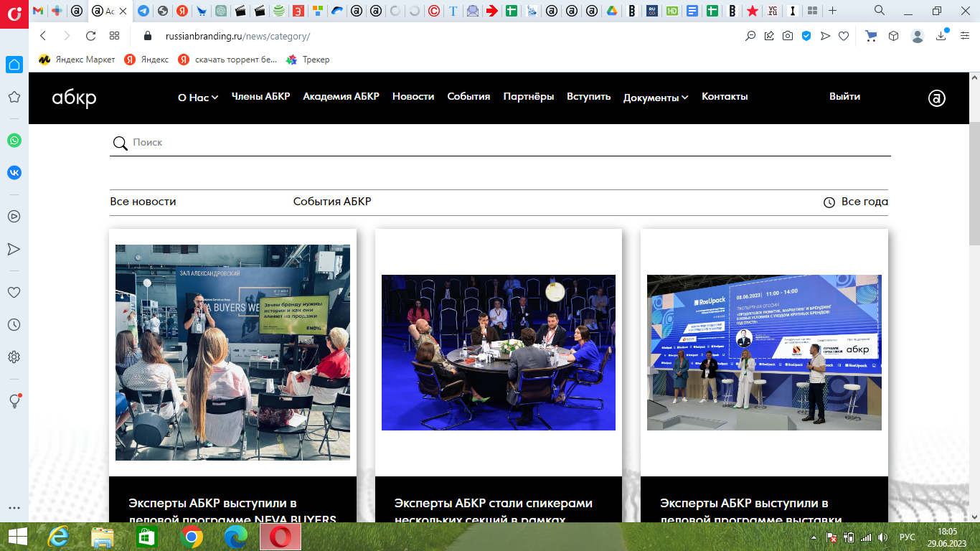This screenshot has height=551, width=980.
Task: Open Settings gear in the sidebar
Action: (14, 357)
